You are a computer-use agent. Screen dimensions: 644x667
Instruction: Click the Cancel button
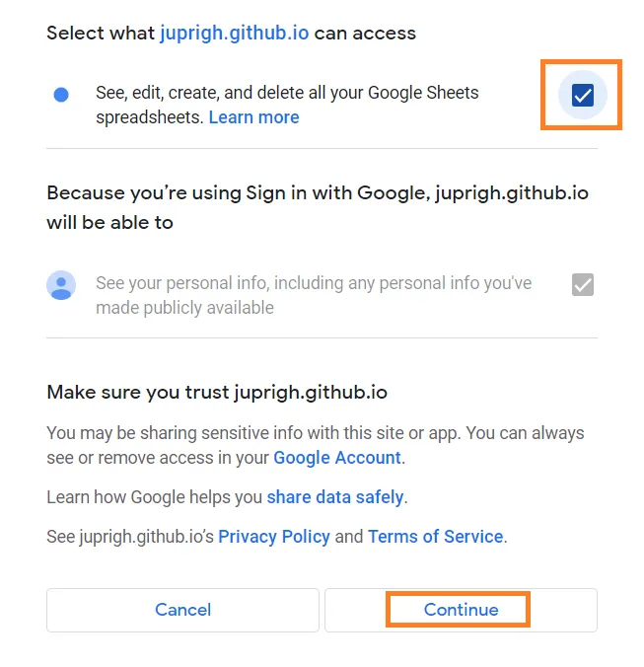(x=182, y=610)
